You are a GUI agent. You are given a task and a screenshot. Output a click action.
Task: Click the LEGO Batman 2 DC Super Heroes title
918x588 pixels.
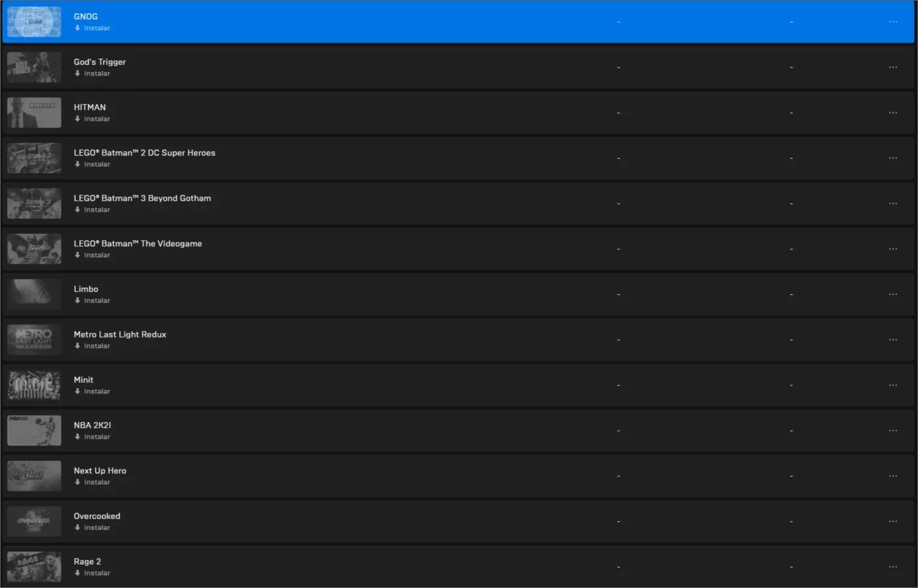(144, 153)
